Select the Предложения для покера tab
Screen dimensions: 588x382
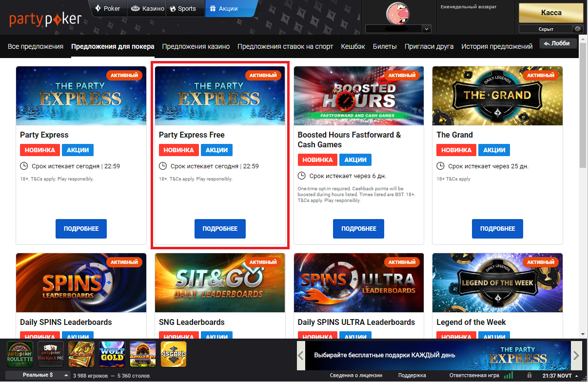click(113, 47)
